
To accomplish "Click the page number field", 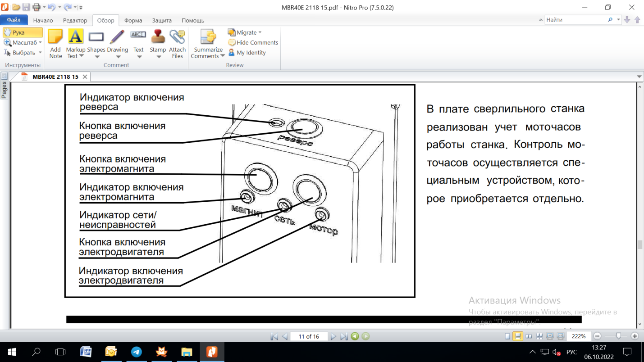I will point(309,336).
